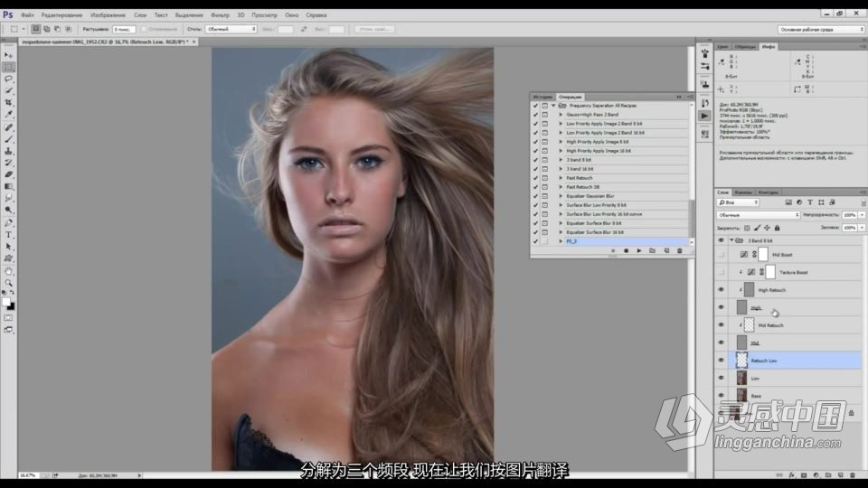Viewport: 868px width, 488px height.
Task: Click the Play action button
Action: click(639, 250)
